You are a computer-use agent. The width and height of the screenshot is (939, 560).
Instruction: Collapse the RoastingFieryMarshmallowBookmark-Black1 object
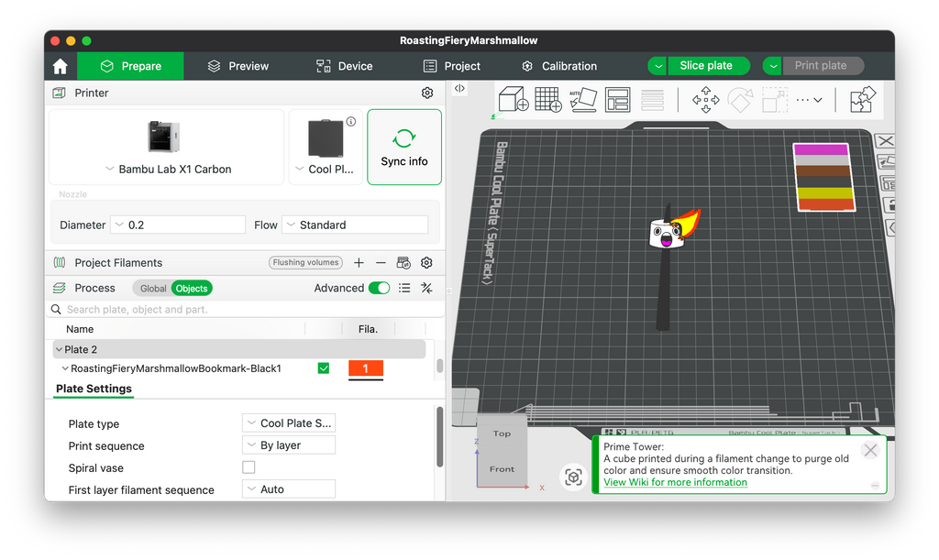[65, 368]
